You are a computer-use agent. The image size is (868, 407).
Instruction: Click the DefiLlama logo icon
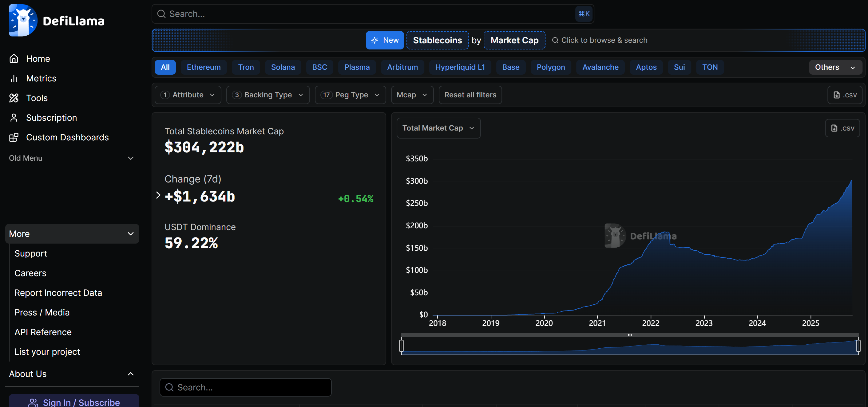(x=23, y=20)
